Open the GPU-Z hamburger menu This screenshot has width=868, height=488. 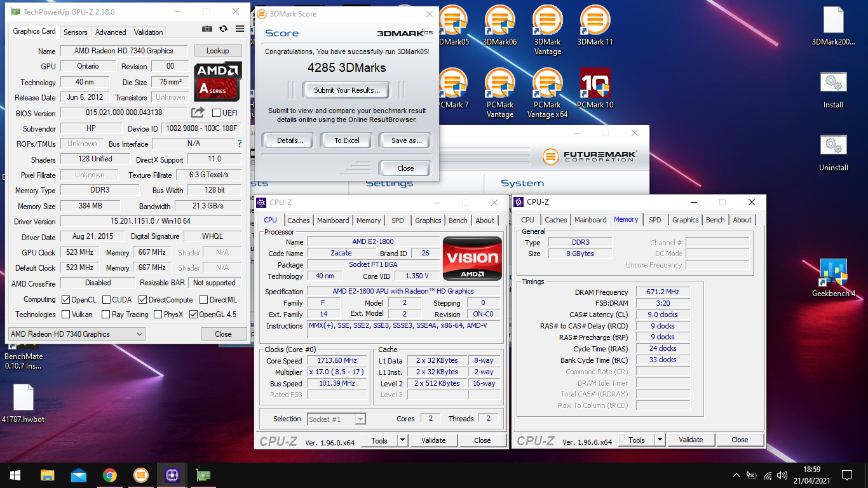[x=240, y=29]
